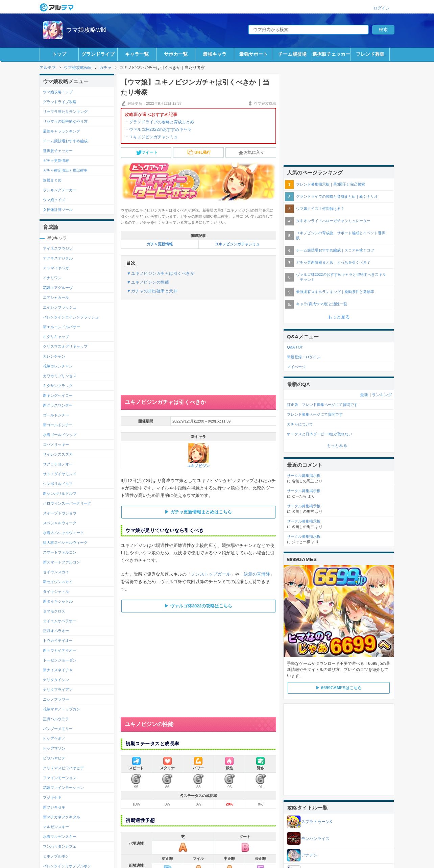The width and height of the screenshot is (434, 868).
Task: Open ranking item 3 ウマ娘クイズ
Action: 320,209
